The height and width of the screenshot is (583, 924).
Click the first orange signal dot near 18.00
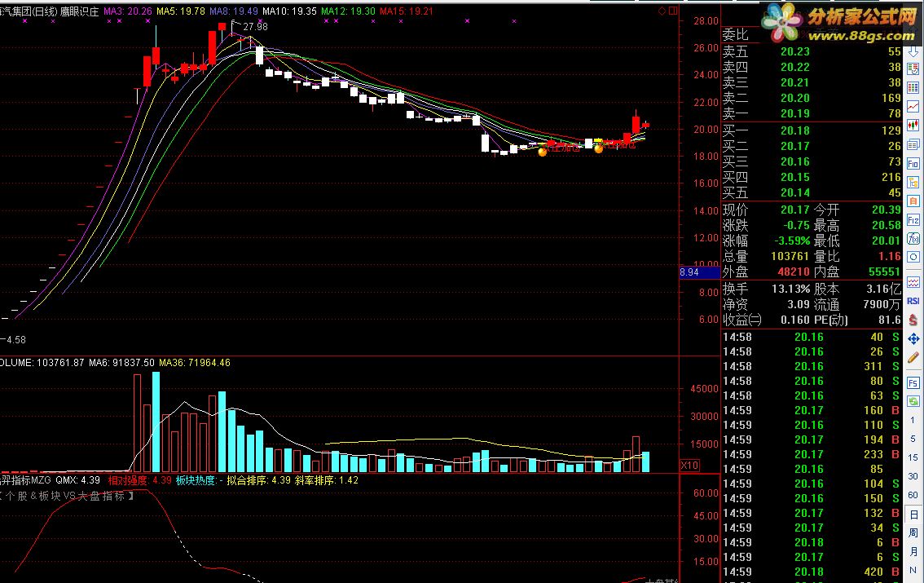pyautogui.click(x=542, y=152)
